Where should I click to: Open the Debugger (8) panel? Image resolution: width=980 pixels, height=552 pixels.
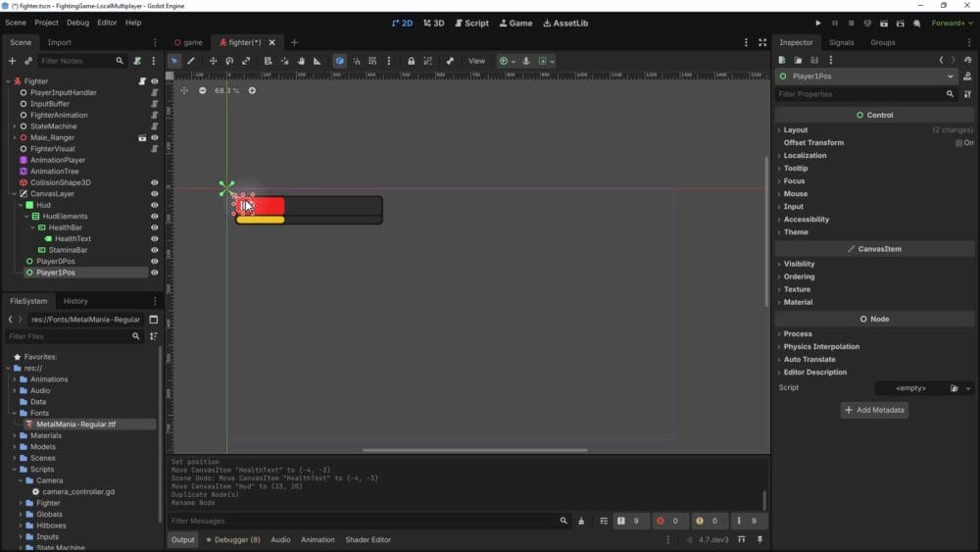[233, 539]
